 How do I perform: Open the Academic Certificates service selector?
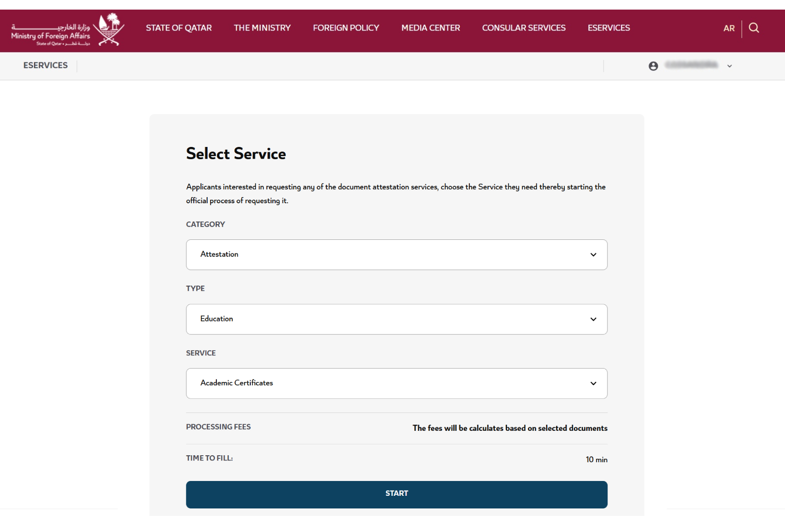coord(396,383)
